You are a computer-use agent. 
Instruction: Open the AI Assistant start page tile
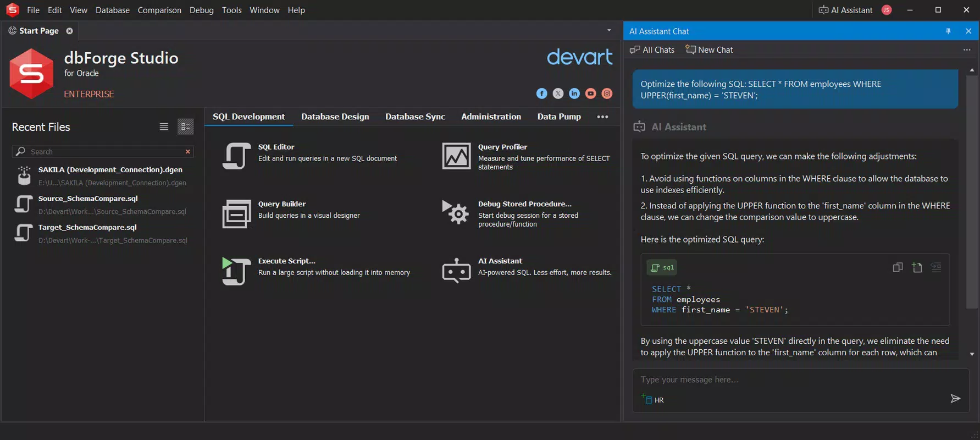pos(527,270)
